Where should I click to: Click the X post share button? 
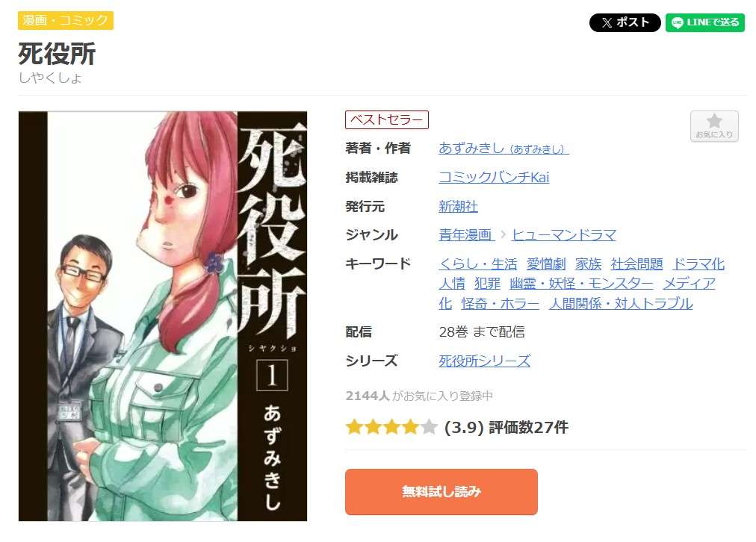(x=625, y=22)
